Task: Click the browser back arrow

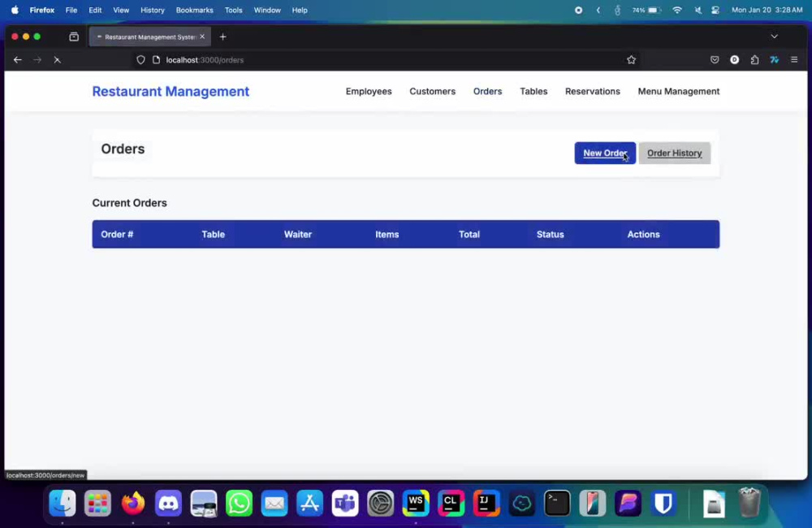Action: point(18,59)
